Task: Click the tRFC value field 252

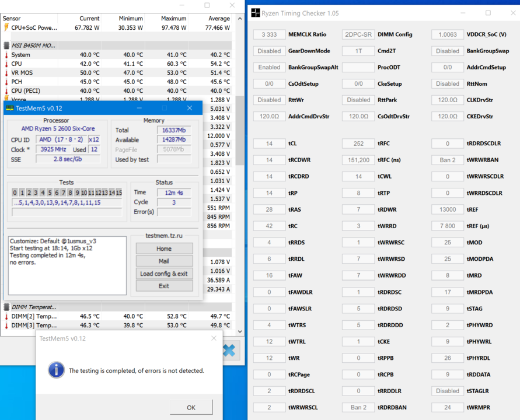Action: (358, 143)
